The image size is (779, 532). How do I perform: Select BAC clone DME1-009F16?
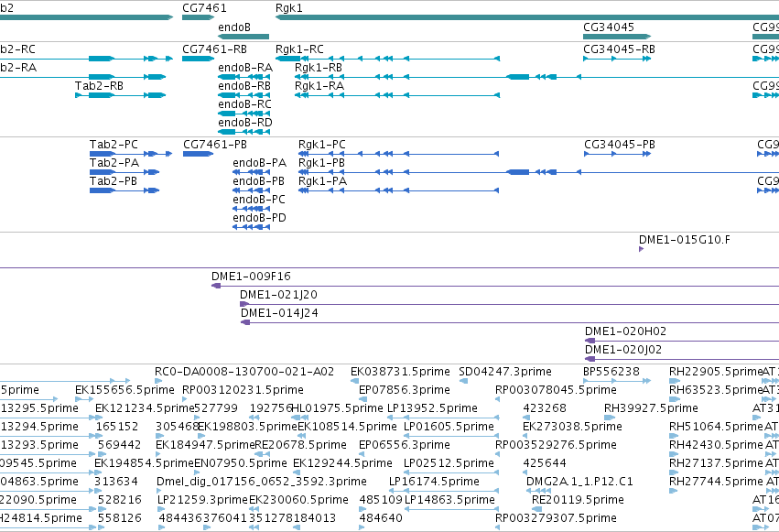click(251, 277)
